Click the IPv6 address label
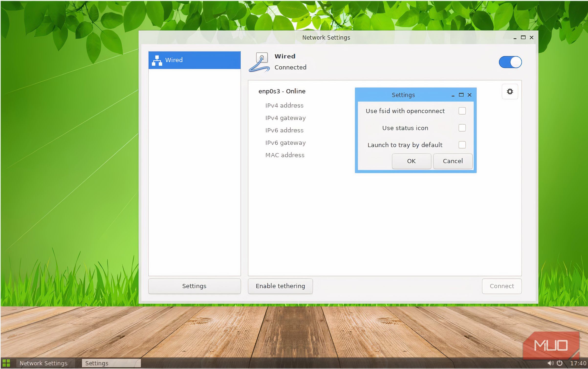The image size is (588, 369). point(284,130)
